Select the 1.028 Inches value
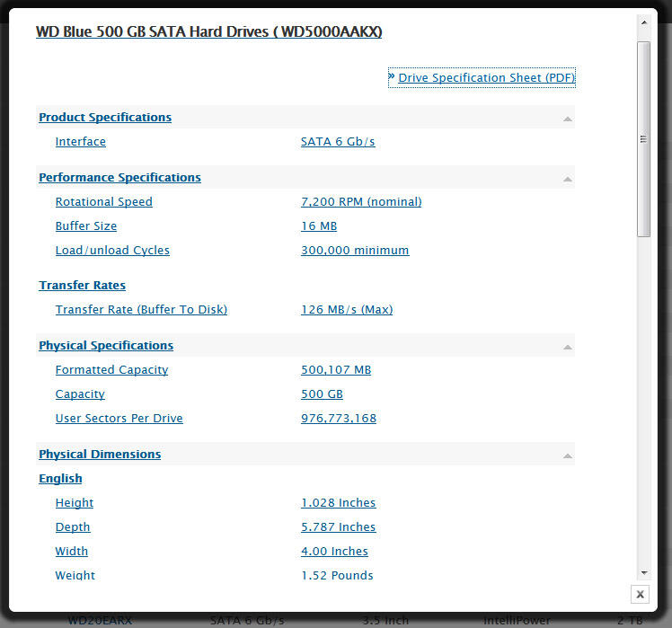 pyautogui.click(x=338, y=502)
